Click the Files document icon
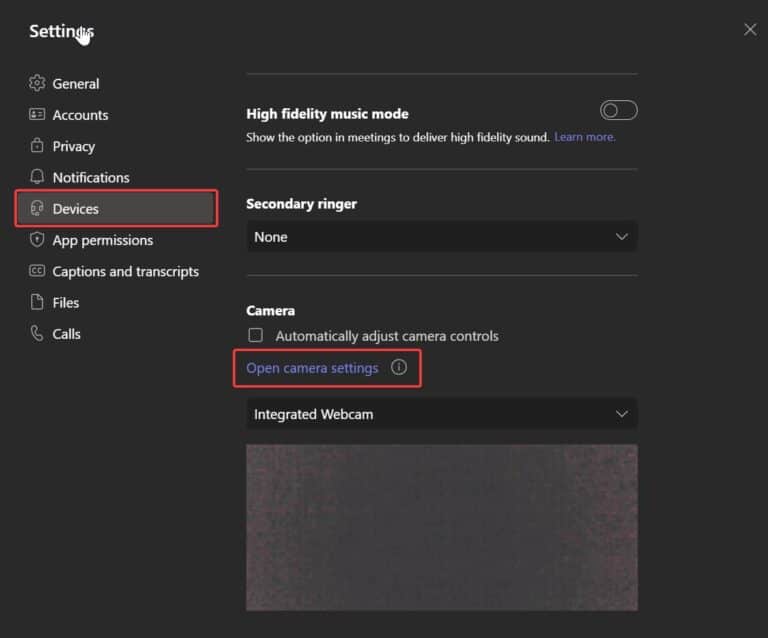Screen dimensions: 768x638 point(37,302)
